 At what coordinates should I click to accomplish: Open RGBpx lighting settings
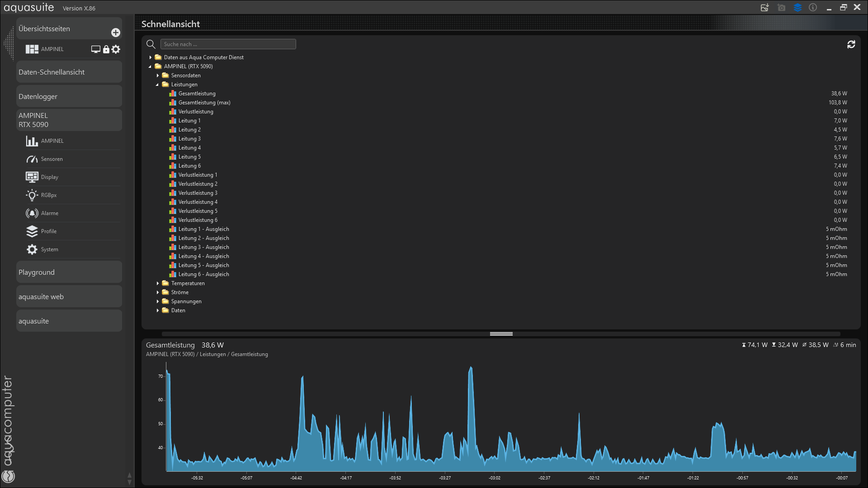(x=49, y=195)
